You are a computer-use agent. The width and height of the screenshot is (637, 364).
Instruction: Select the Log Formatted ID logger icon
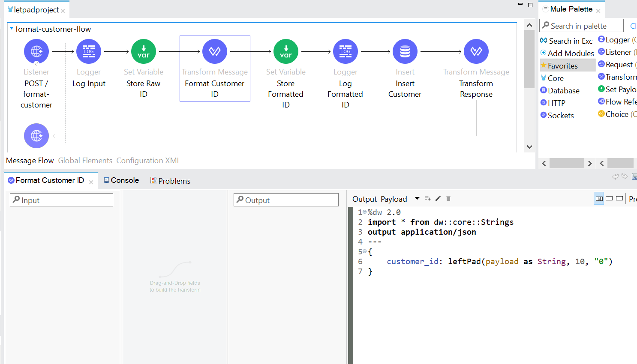click(346, 51)
